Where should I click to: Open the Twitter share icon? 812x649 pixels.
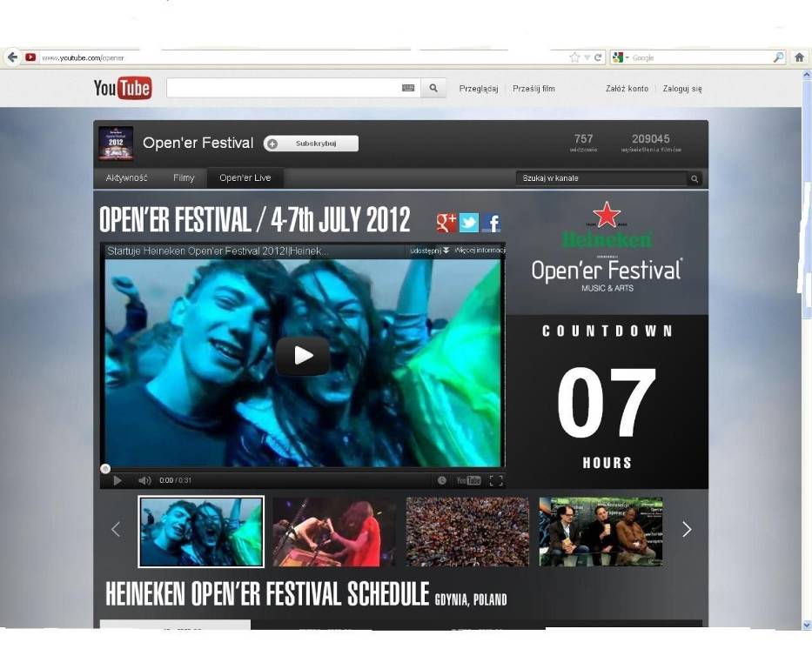[468, 223]
